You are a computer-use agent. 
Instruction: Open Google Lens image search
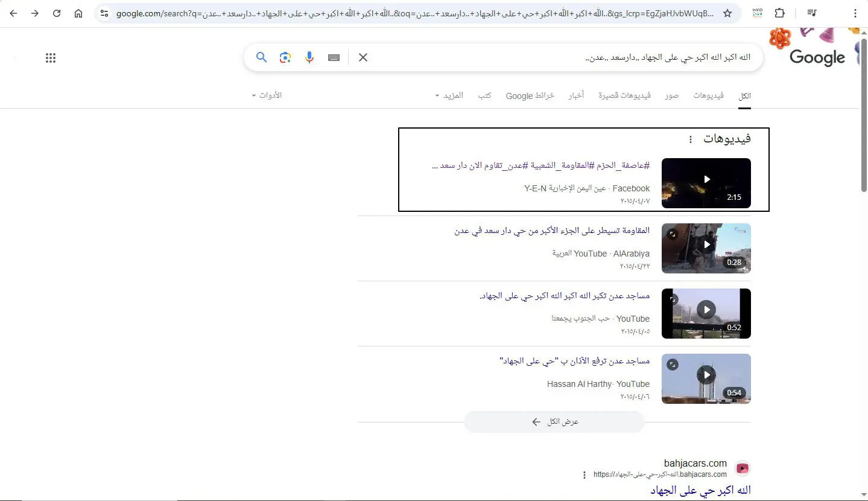tap(285, 57)
